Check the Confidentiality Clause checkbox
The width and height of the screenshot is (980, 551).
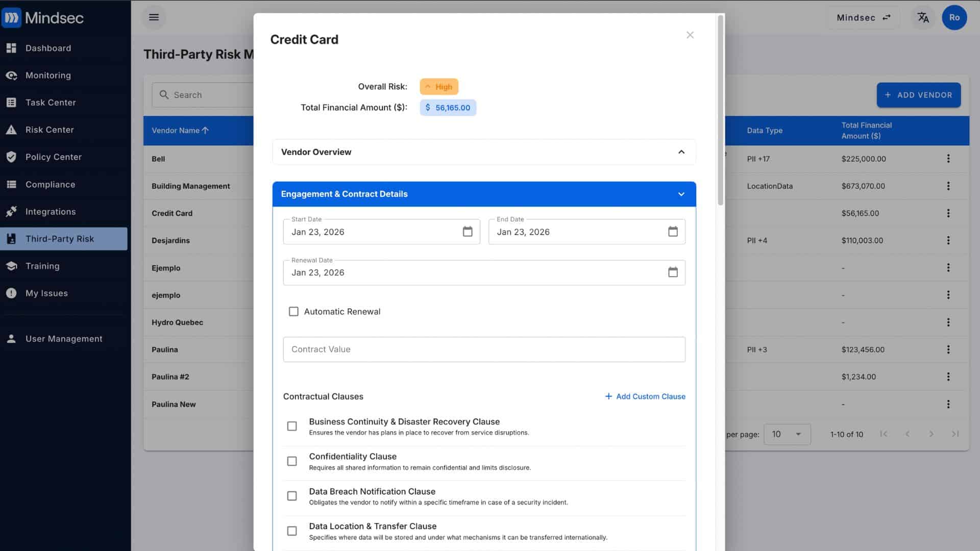click(292, 461)
